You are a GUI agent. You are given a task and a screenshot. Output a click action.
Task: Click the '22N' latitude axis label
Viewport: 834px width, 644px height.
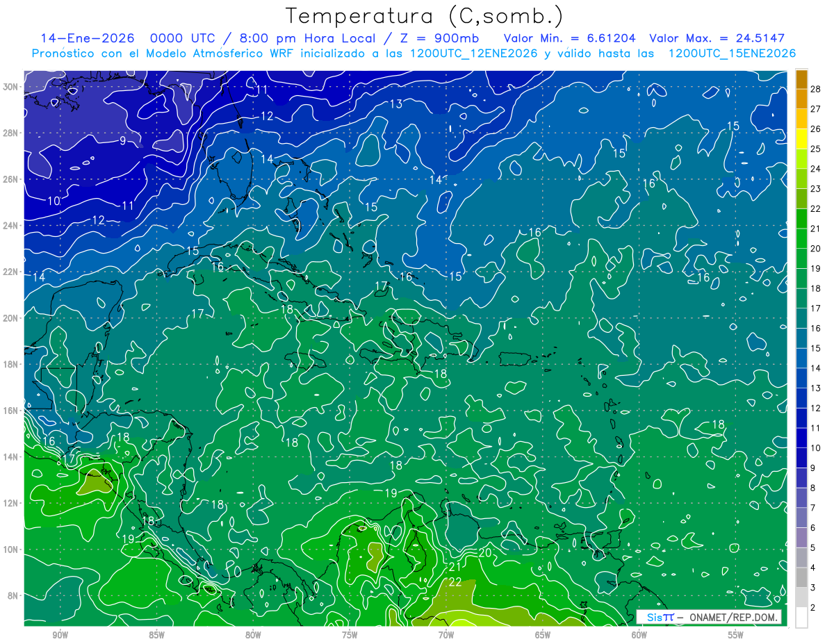[x=12, y=272]
